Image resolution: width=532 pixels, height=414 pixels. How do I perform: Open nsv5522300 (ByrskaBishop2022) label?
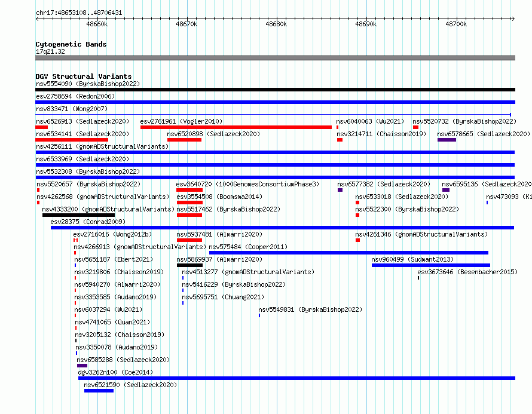(x=407, y=209)
